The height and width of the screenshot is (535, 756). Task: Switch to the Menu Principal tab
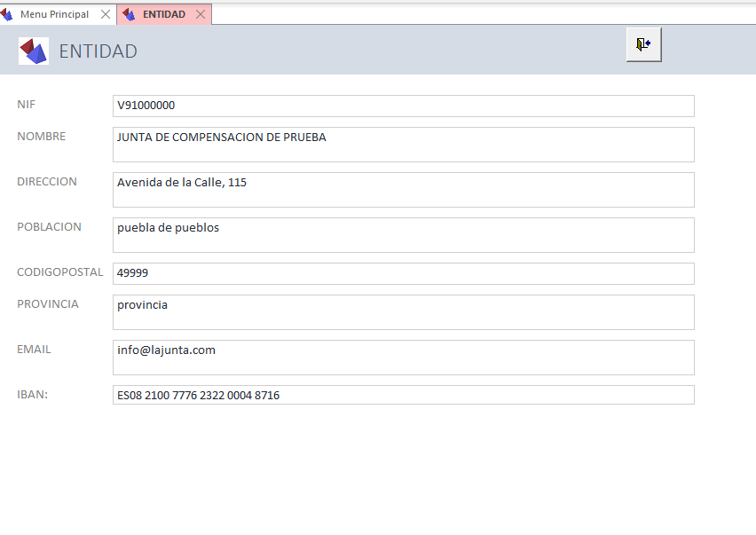[x=54, y=15]
